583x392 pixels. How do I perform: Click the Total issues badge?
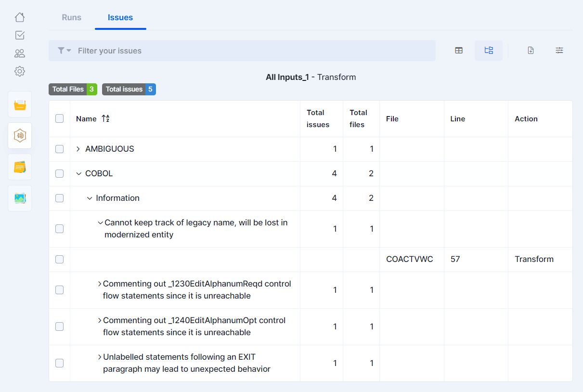point(129,89)
